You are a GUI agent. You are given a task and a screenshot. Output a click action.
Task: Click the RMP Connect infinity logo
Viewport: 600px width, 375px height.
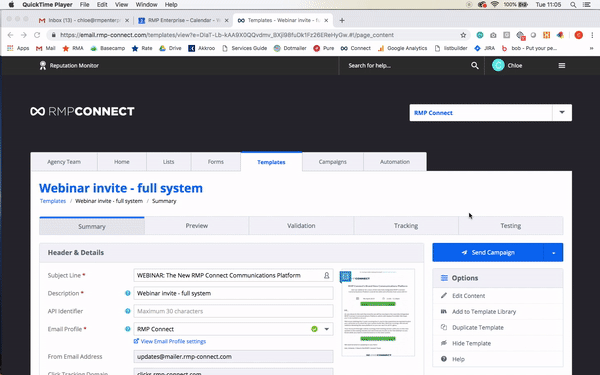[38, 111]
